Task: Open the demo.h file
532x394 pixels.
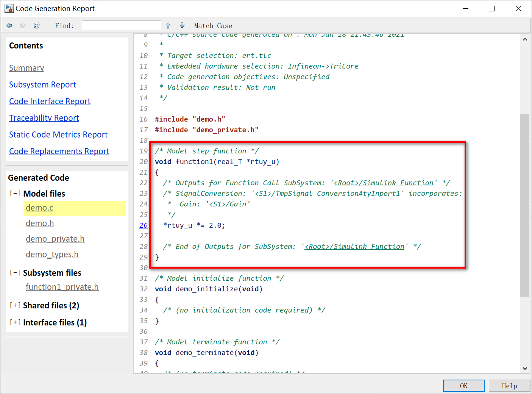Action: pyautogui.click(x=40, y=224)
